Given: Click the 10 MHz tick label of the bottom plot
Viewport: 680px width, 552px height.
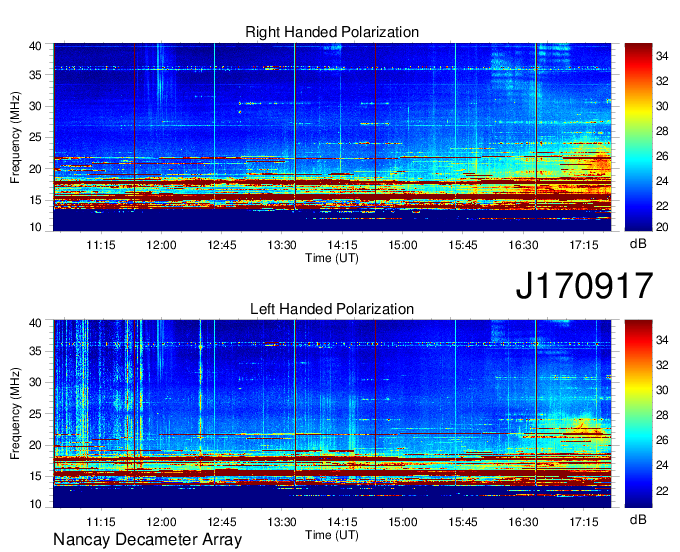Looking at the screenshot, I should (35, 504).
